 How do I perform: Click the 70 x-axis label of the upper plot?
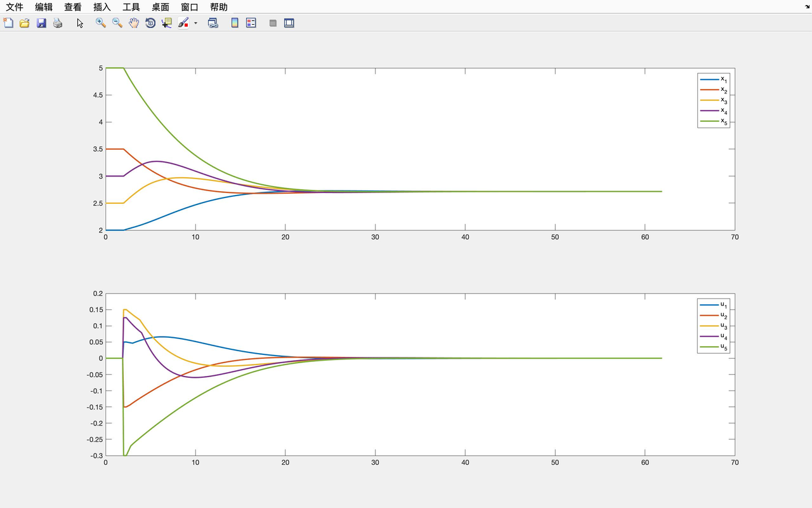(x=735, y=237)
